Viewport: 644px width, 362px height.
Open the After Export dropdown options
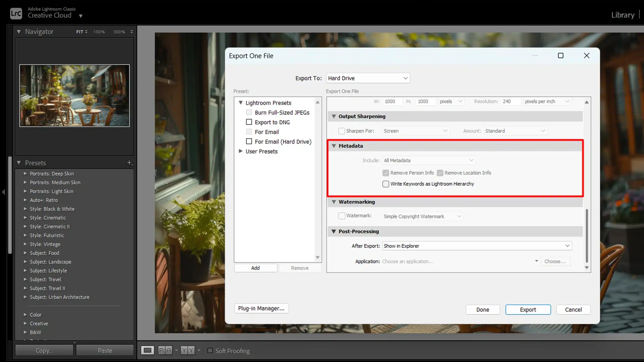(x=568, y=246)
